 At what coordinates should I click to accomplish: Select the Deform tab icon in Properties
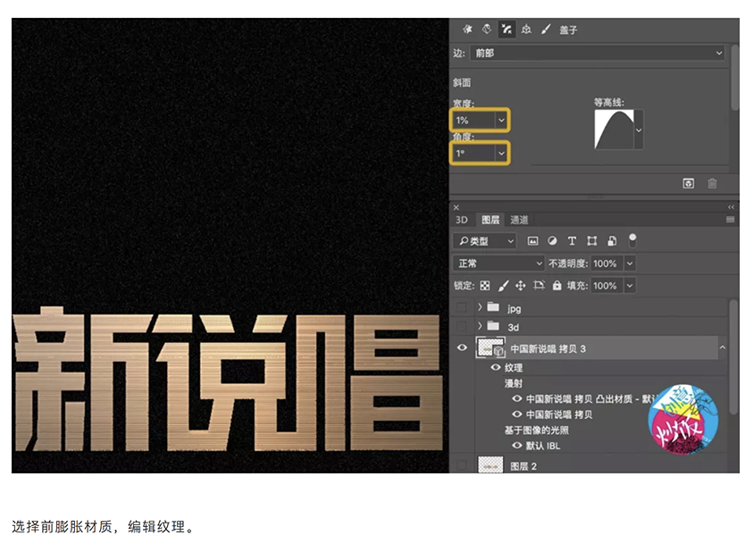tap(487, 29)
